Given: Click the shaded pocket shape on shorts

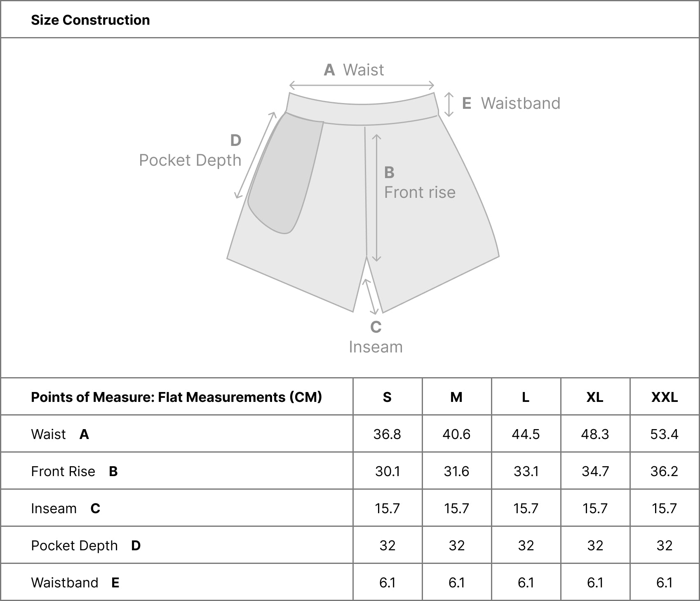Looking at the screenshot, I should 285,173.
